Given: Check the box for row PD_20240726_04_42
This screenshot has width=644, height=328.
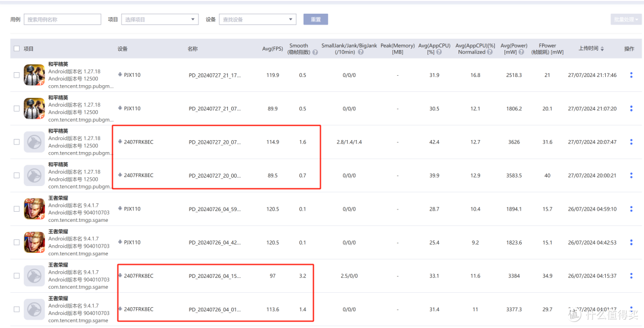Looking at the screenshot, I should [17, 242].
